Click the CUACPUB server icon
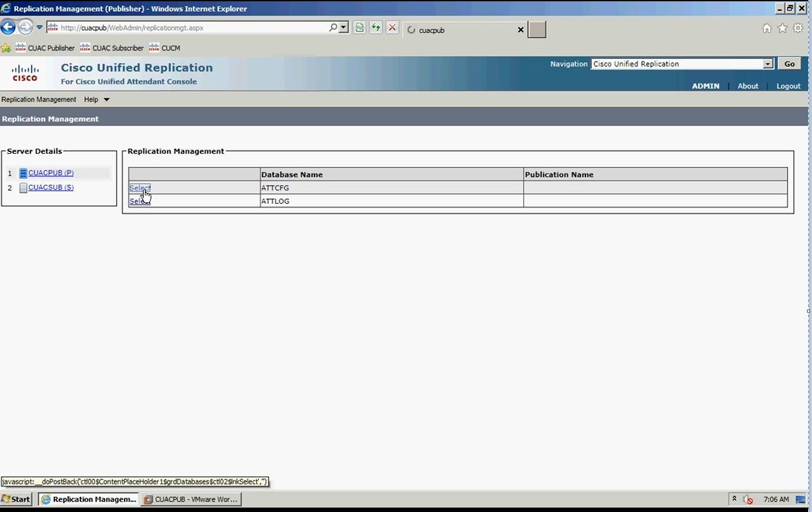Viewport: 812px width, 512px height. [x=23, y=173]
